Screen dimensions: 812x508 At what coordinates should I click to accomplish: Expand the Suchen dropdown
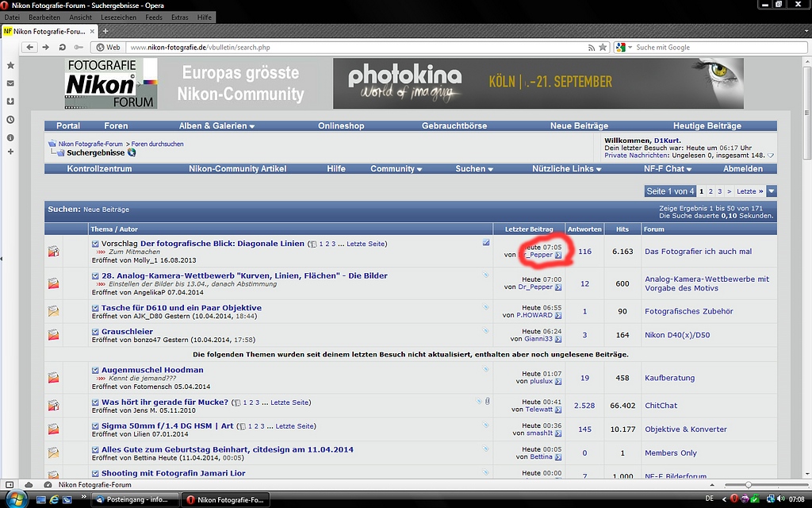pyautogui.click(x=474, y=169)
